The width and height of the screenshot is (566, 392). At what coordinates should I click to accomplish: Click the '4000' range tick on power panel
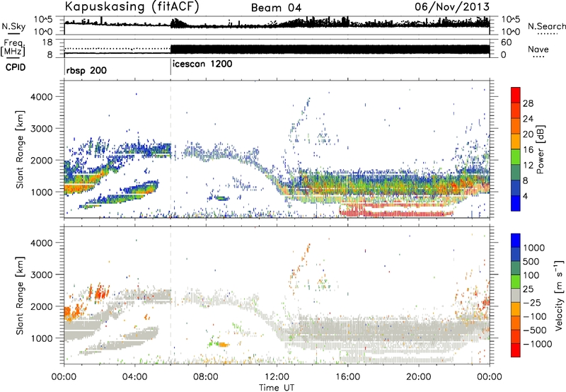42,97
